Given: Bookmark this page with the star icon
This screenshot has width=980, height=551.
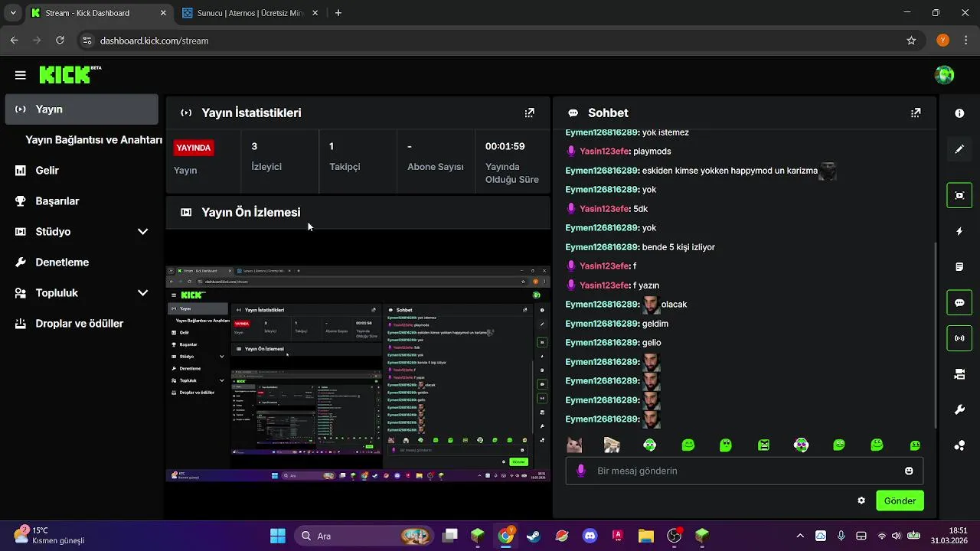Looking at the screenshot, I should (911, 41).
